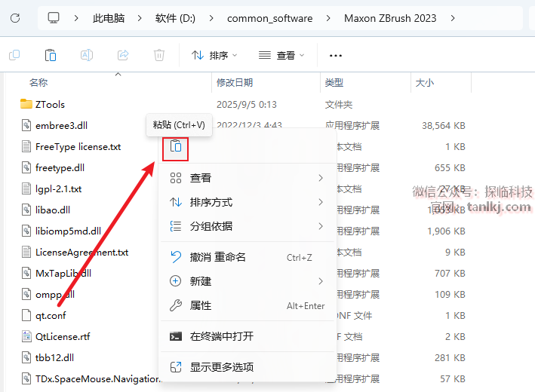
Task: Click the 38,564 KB size value
Action: tap(444, 126)
